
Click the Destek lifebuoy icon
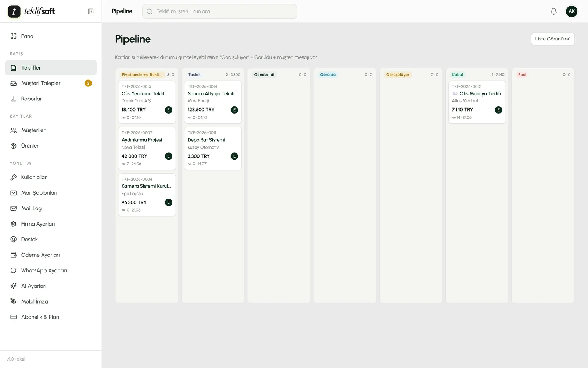pyautogui.click(x=14, y=239)
